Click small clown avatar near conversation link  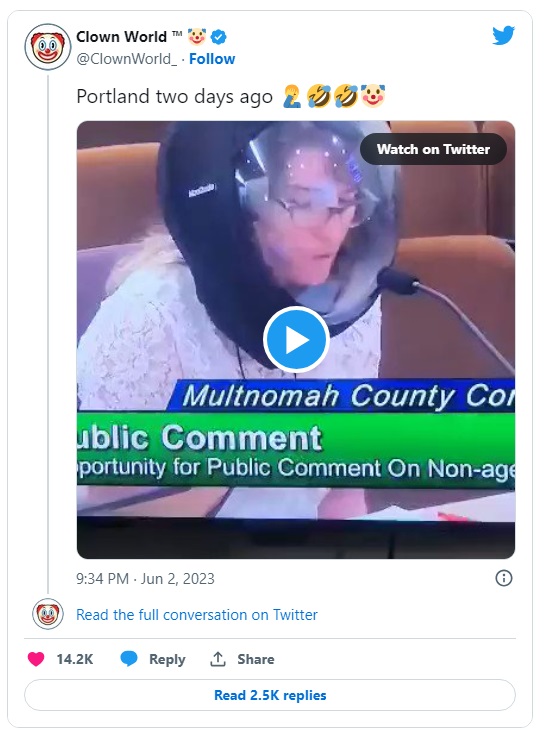click(x=48, y=614)
